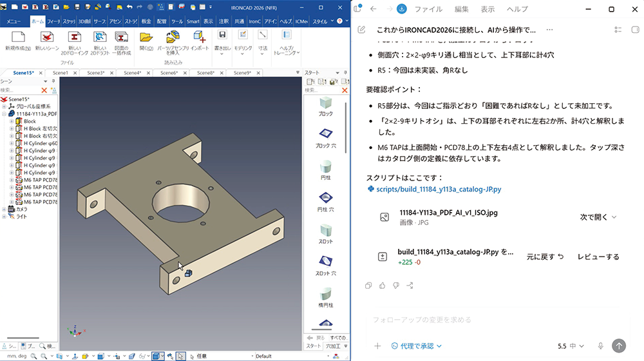Expand the H Cylinder φ60 tree node
The height and width of the screenshot is (361, 644).
coord(12,143)
